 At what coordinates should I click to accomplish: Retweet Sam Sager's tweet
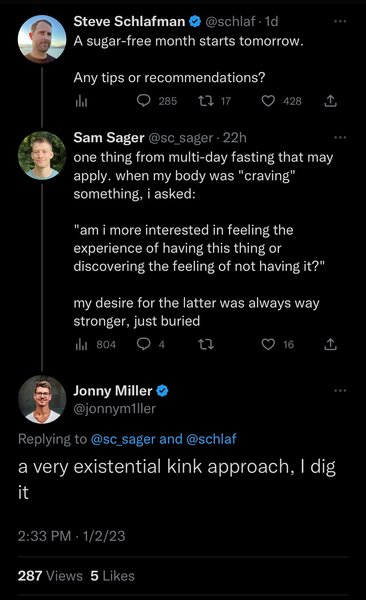tap(206, 344)
